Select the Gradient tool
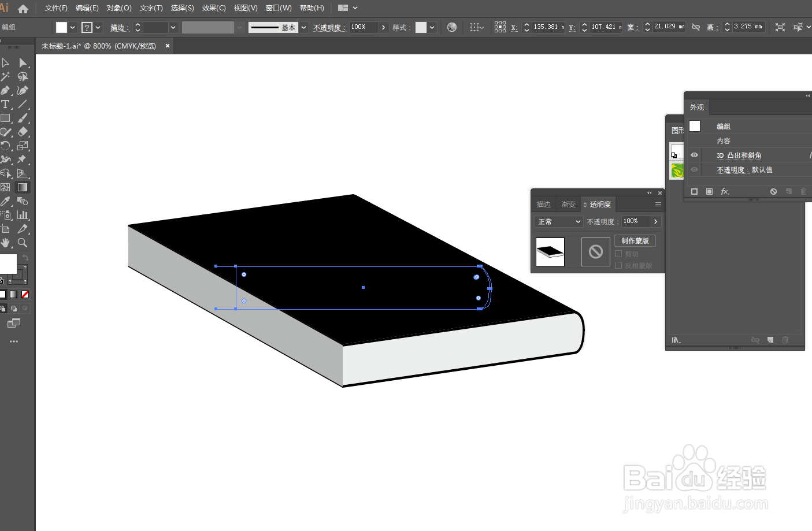 click(23, 187)
